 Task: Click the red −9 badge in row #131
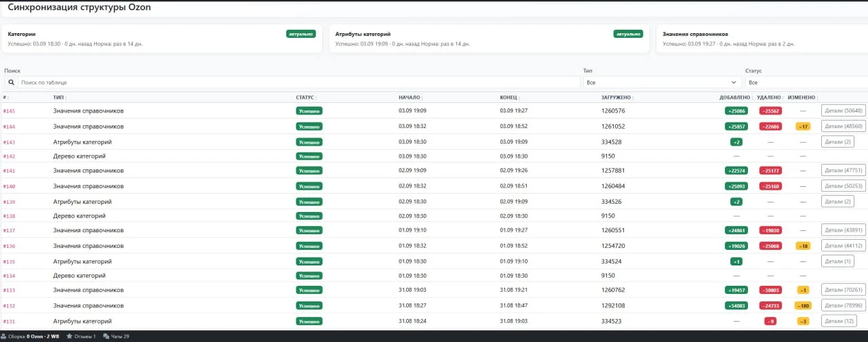[770, 321]
